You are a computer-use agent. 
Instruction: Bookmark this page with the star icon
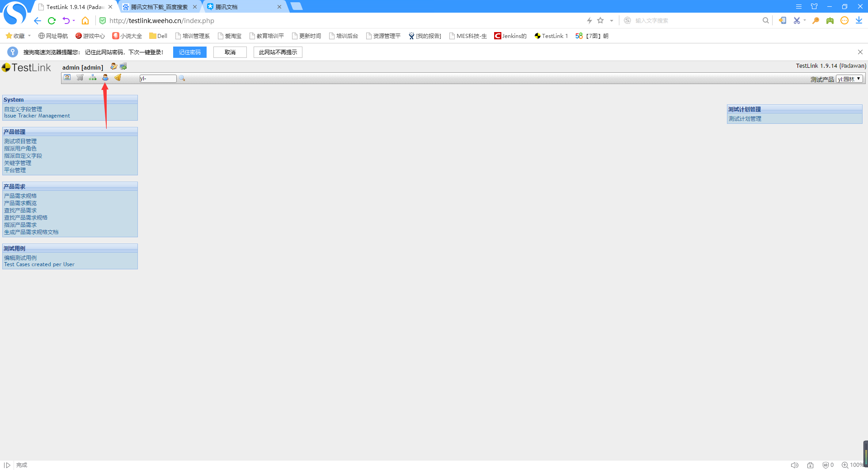point(600,20)
